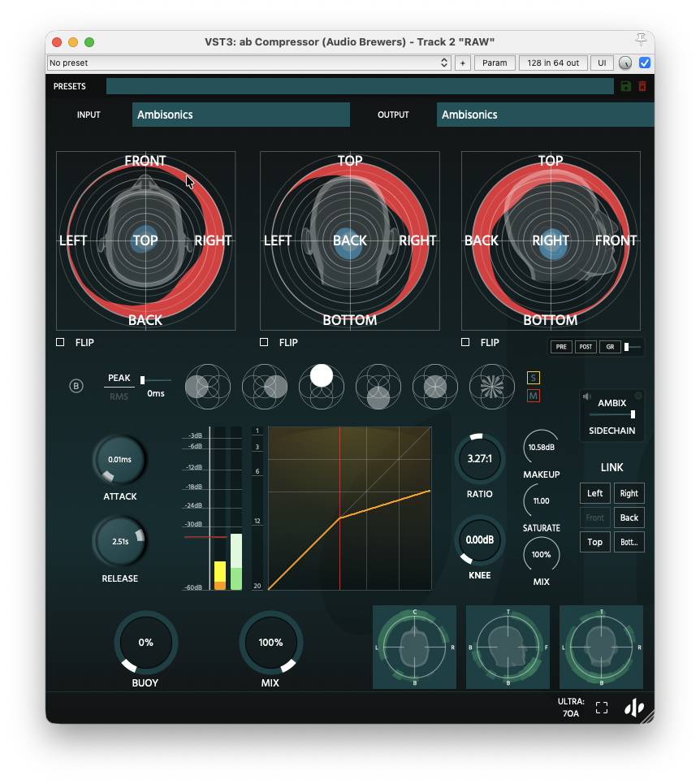Select PEAK detection mode

point(119,378)
